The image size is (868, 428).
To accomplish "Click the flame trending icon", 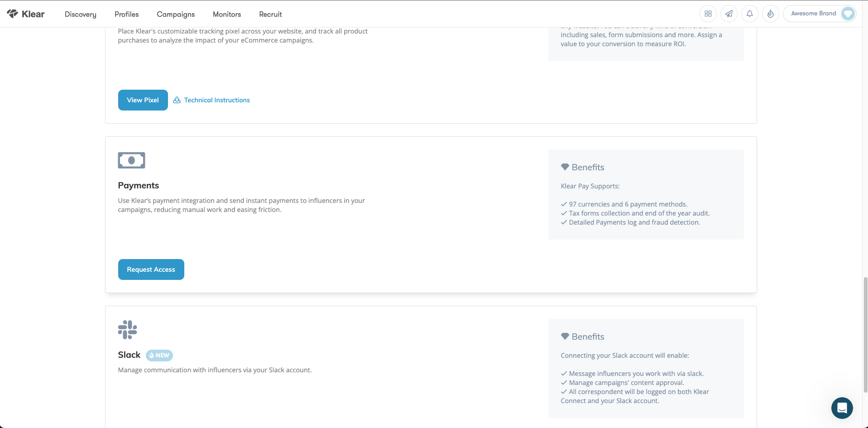I will coord(771,14).
